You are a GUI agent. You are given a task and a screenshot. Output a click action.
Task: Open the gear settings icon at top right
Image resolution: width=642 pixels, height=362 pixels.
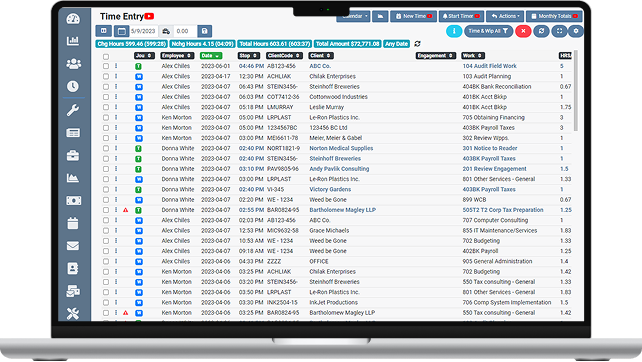[x=576, y=31]
